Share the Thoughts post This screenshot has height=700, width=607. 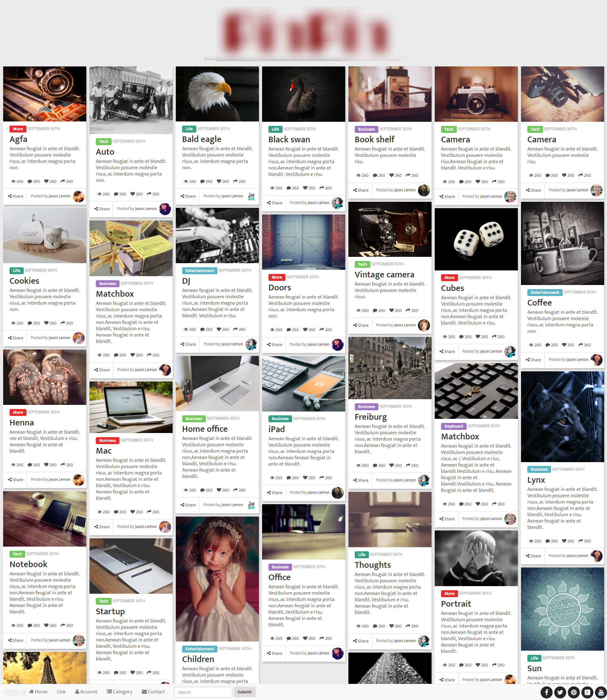(x=361, y=641)
